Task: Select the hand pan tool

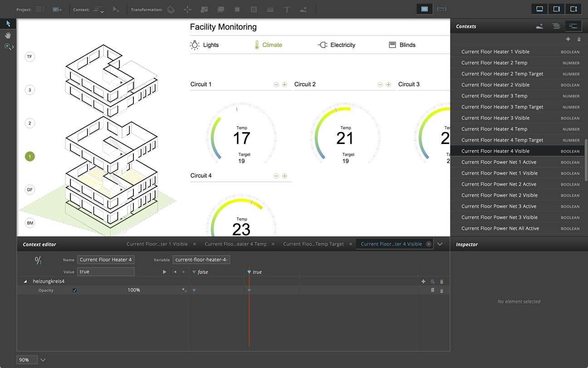Action: click(8, 35)
